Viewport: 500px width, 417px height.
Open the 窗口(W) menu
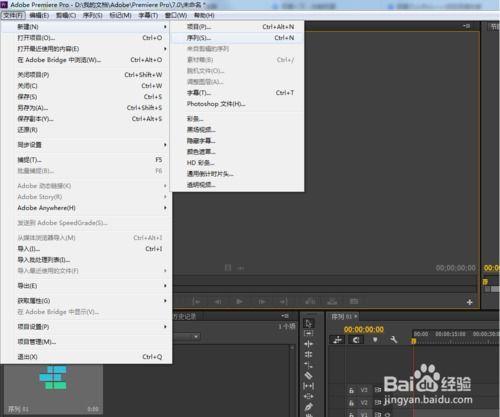(x=176, y=15)
